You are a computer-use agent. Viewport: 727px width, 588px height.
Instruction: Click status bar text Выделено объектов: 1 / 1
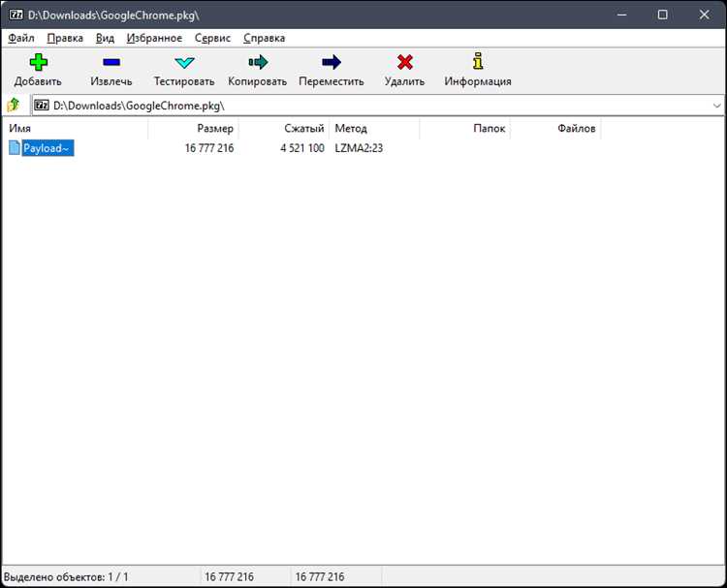(x=66, y=577)
